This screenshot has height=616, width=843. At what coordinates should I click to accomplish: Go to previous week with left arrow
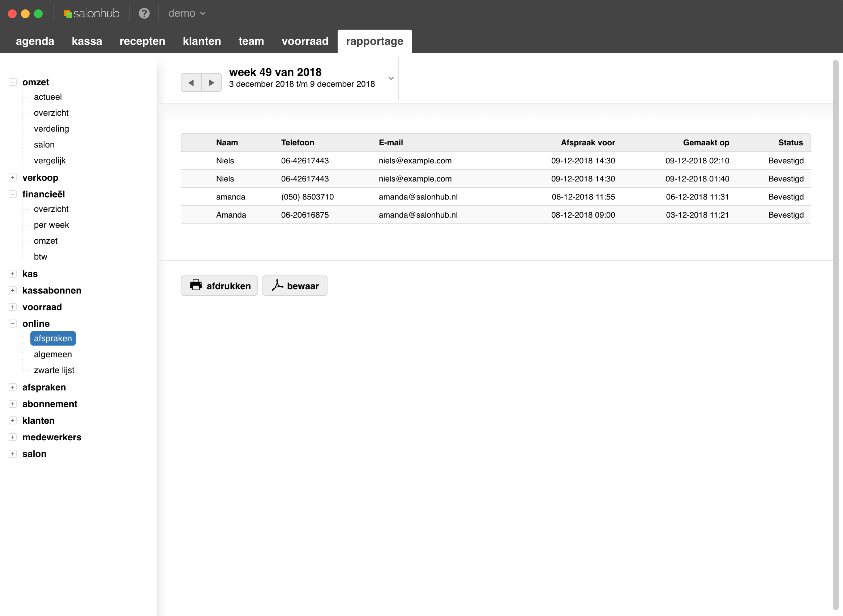pyautogui.click(x=191, y=82)
